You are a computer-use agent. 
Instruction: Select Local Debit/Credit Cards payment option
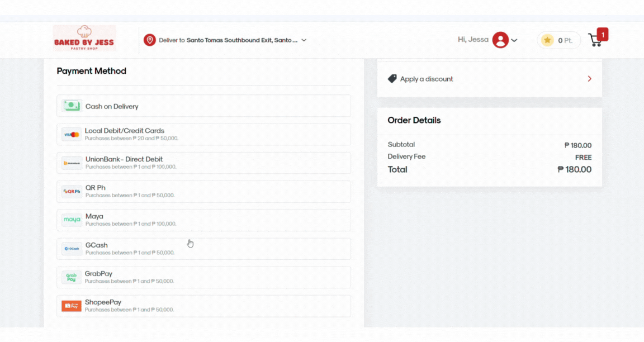coord(203,134)
